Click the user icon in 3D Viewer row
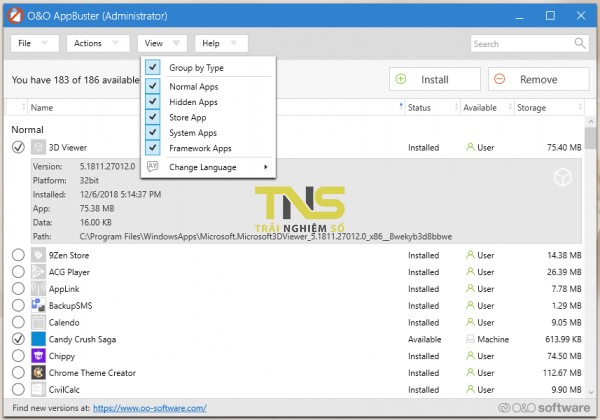Viewport: 600px width, 420px height. point(470,147)
